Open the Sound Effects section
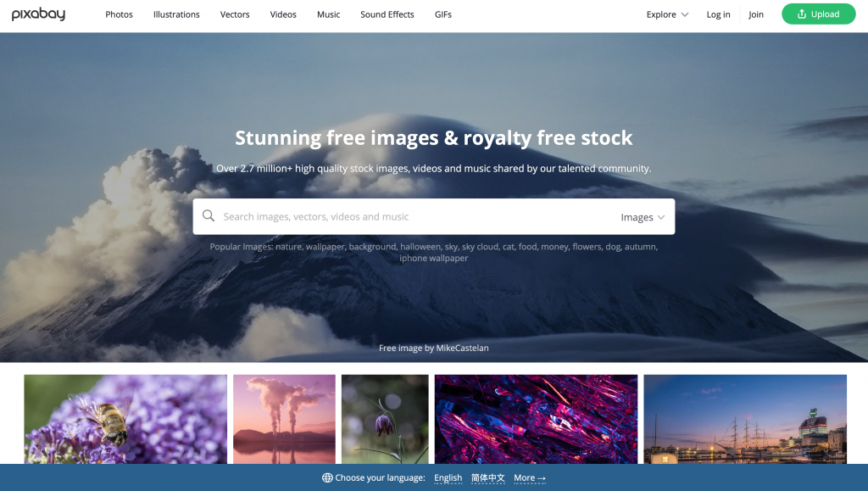 [x=387, y=14]
